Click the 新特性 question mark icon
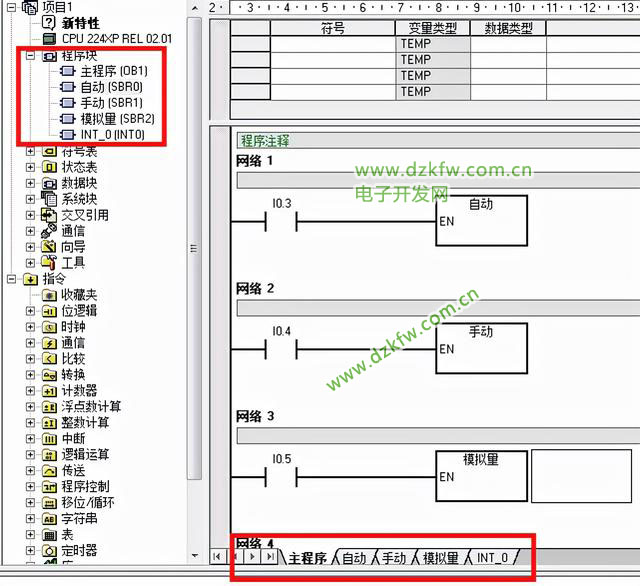Viewport: 640px width, 586px height. click(x=49, y=22)
